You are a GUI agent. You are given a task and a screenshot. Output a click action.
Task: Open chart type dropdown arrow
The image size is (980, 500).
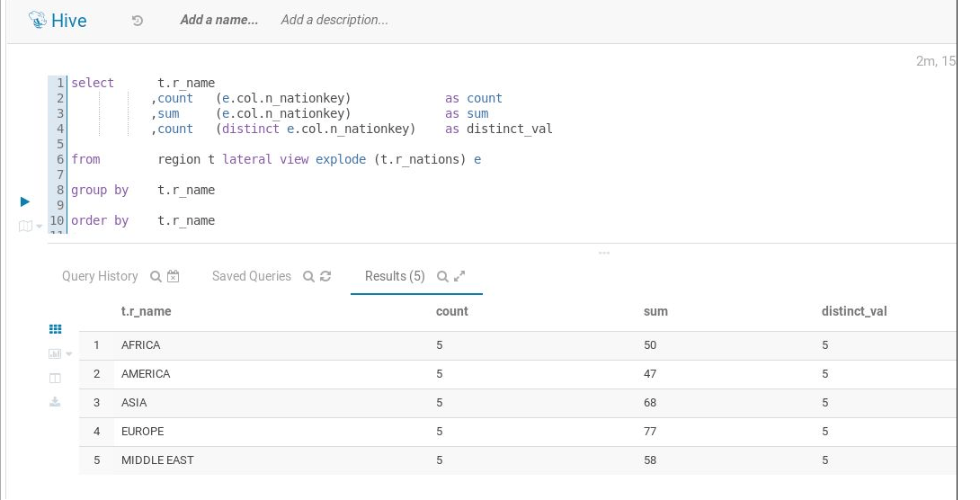point(68,354)
